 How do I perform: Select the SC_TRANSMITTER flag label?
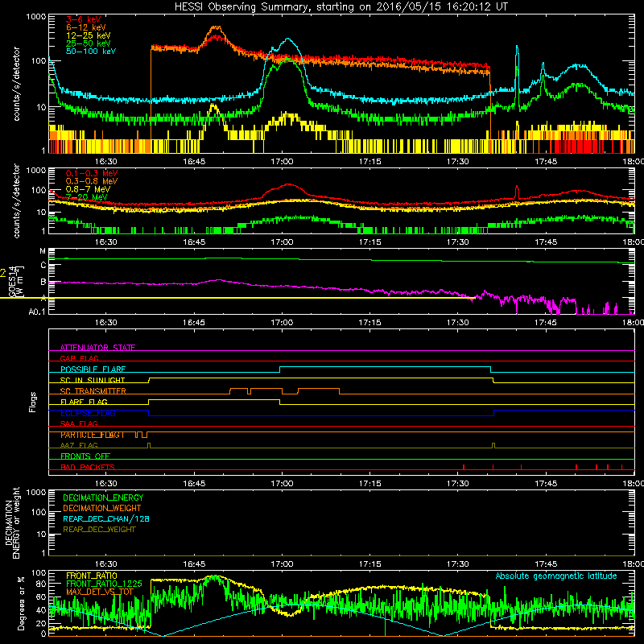pyautogui.click(x=93, y=390)
